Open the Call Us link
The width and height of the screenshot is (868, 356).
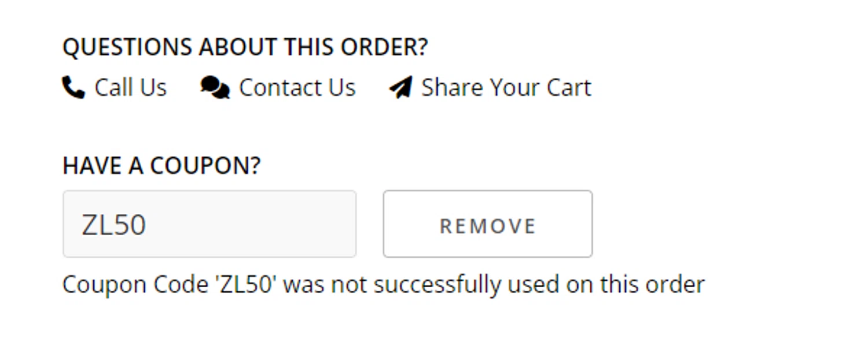(130, 88)
